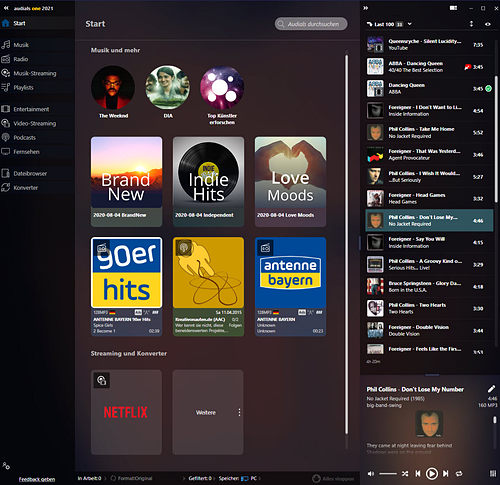Toggle the eye view icon in playlist header
Image resolution: width=500 pixels, height=485 pixels.
point(488,24)
